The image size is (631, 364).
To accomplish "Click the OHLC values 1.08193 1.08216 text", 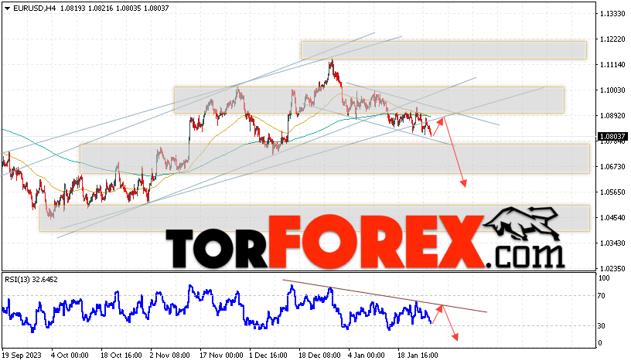I will click(86, 8).
